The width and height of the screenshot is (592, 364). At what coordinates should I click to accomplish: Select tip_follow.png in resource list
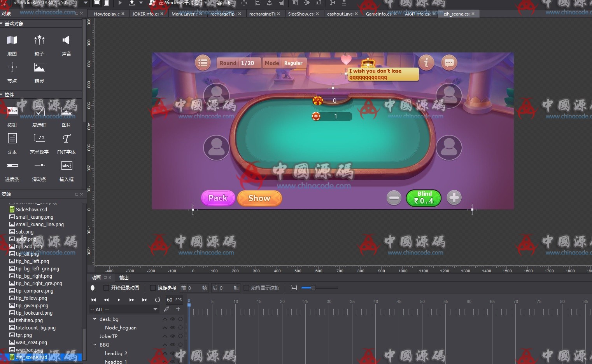click(31, 298)
